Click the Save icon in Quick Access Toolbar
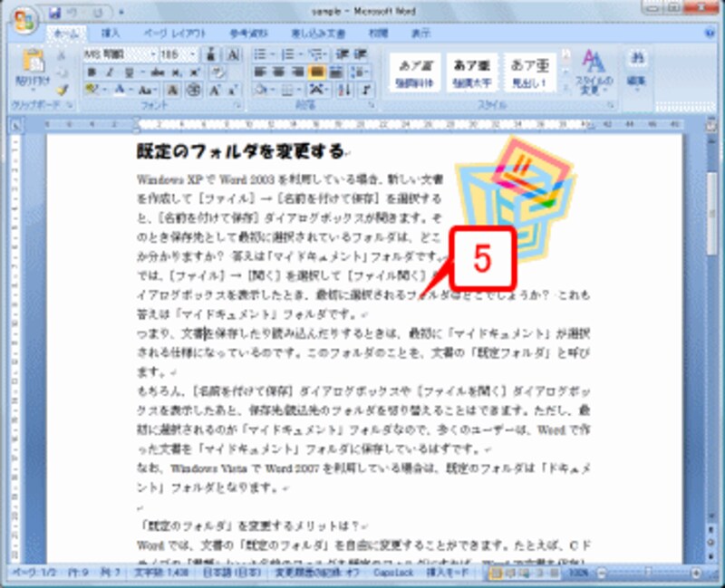725x588 pixels. (54, 10)
